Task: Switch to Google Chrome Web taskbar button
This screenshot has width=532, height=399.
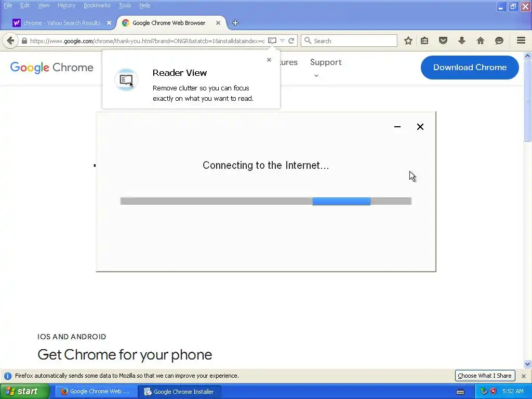Action: [96, 391]
